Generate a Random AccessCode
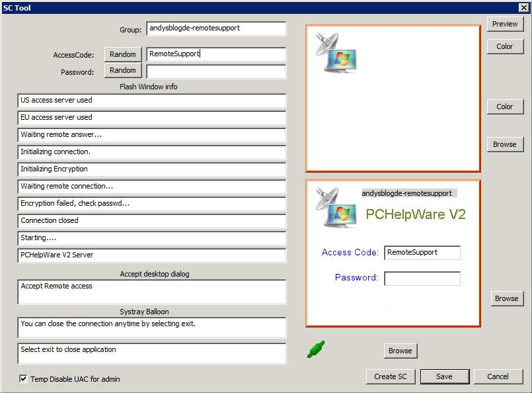Viewport: 532px width, 393px height. (123, 54)
